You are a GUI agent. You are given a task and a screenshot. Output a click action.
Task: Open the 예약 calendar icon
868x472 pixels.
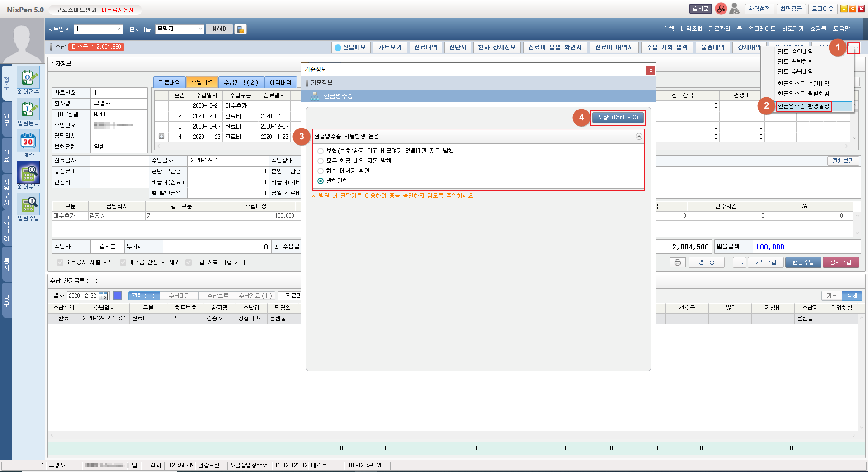(28, 141)
